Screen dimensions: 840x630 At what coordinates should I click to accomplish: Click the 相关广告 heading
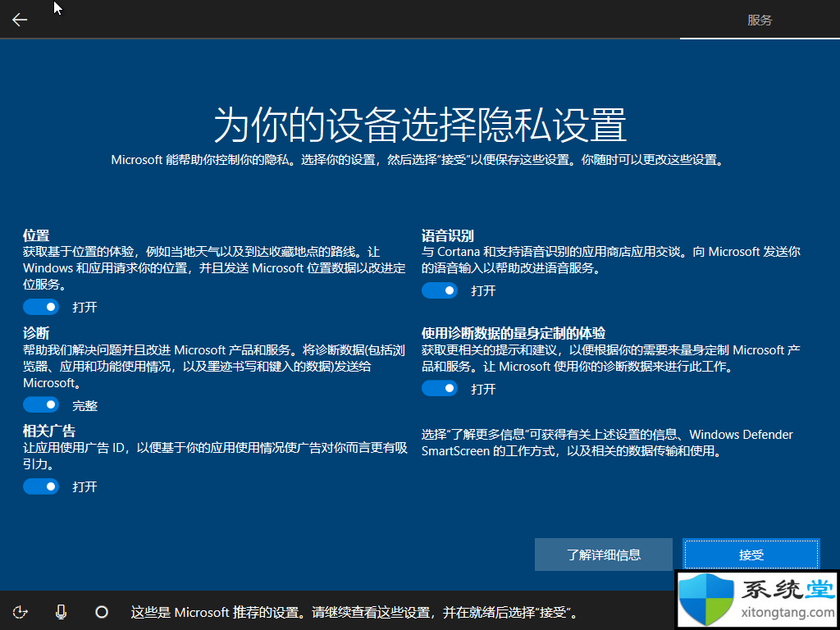tap(48, 431)
